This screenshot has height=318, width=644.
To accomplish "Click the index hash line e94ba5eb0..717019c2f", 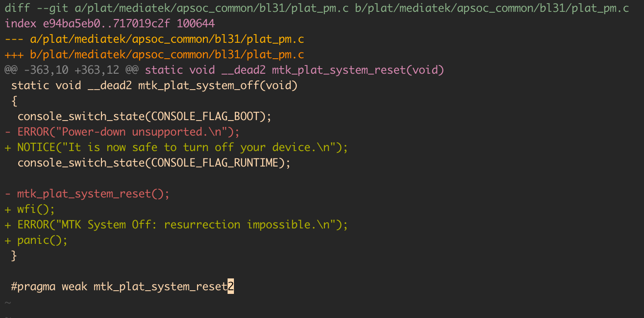I will [110, 24].
